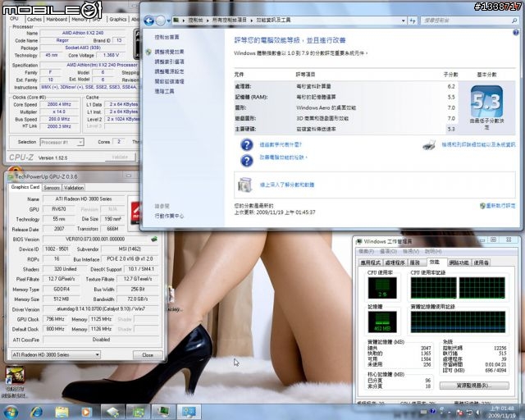Open Task Manager 應用程式 tab
The image size is (525, 420).
point(371,262)
